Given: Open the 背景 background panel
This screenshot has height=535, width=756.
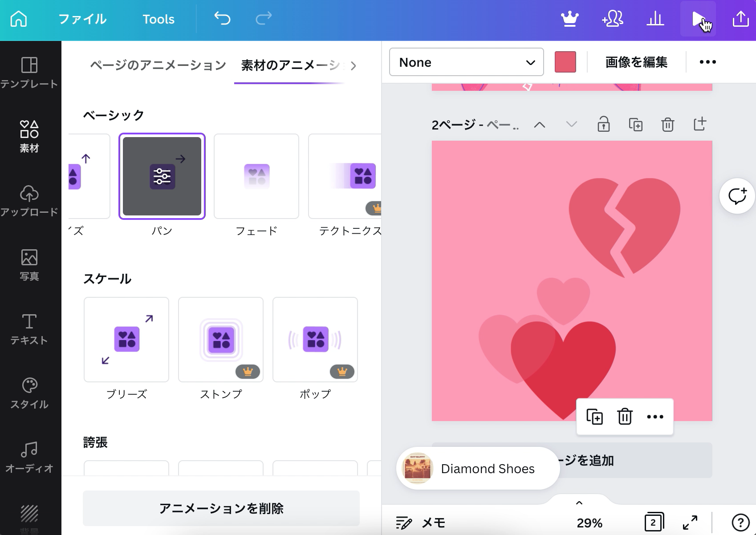Looking at the screenshot, I should 29,520.
